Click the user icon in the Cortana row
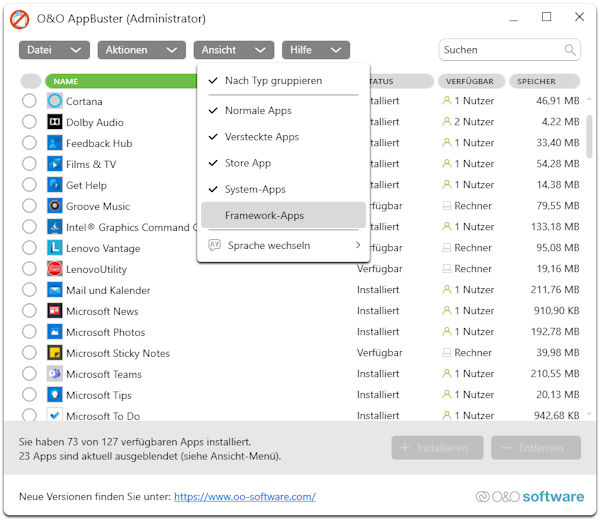600x519 pixels. [447, 101]
